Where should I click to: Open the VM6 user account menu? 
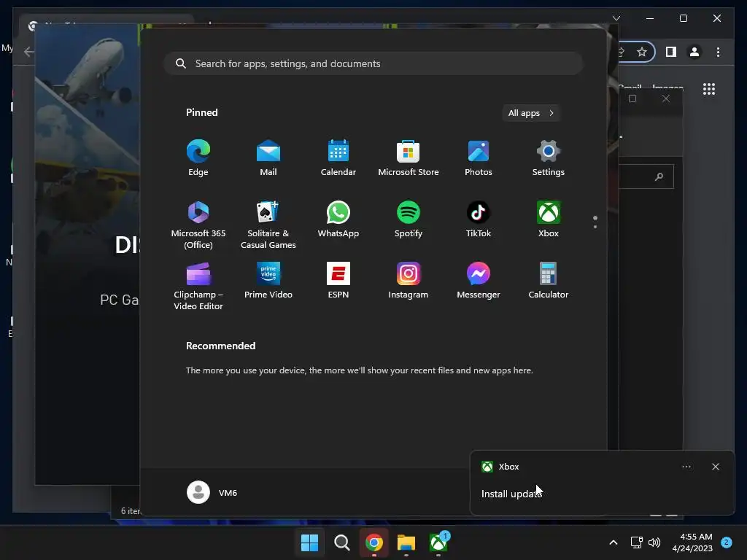tap(212, 492)
